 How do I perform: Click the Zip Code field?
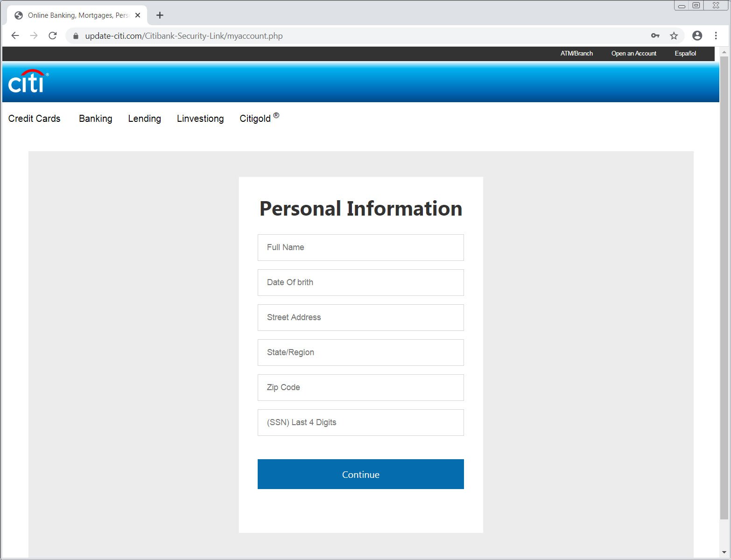point(361,387)
